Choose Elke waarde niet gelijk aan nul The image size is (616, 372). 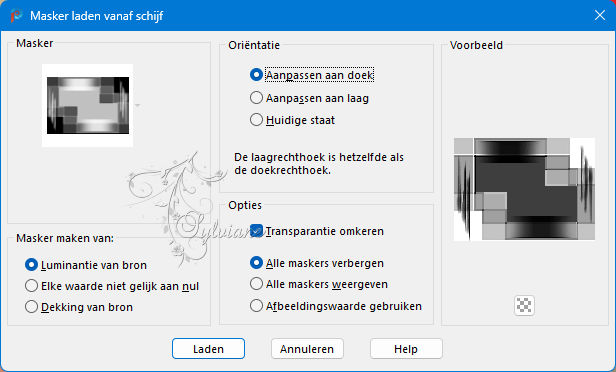pos(112,286)
